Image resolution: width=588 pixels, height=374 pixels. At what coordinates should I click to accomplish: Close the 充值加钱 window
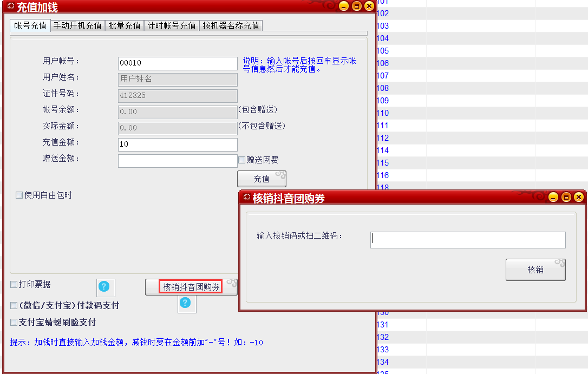[369, 6]
